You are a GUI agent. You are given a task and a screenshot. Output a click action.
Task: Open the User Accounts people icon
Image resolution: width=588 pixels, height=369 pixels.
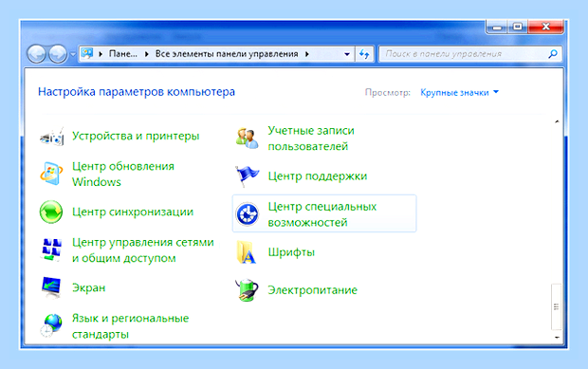click(x=248, y=138)
